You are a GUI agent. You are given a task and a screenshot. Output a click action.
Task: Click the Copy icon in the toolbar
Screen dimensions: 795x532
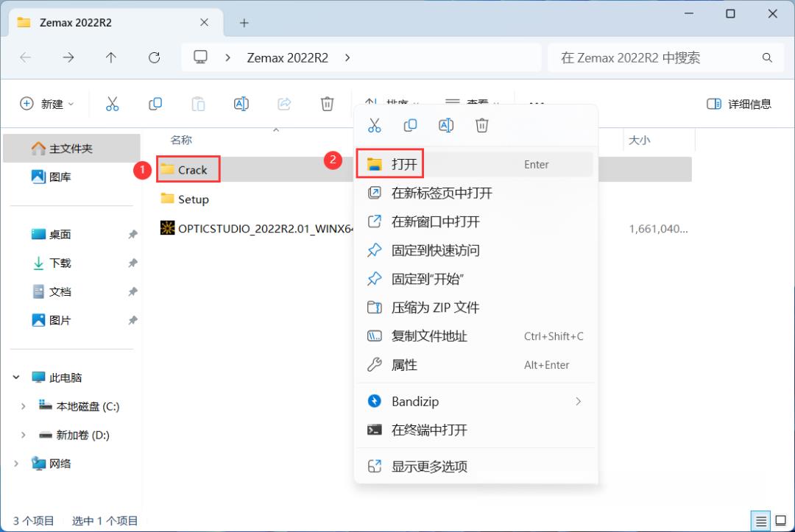(155, 104)
